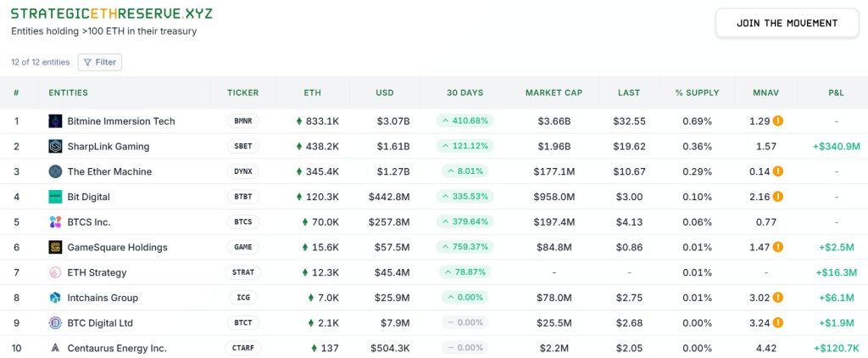This screenshot has height=358, width=868.
Task: Open the SharpLink Gaming entity name
Action: point(108,146)
